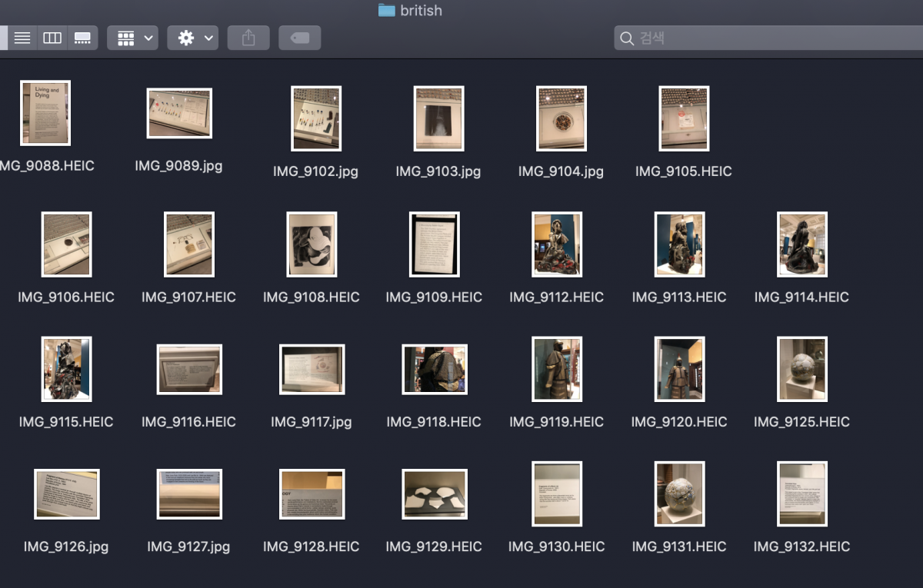Click the IMG_9105.HEIC file name
923x588 pixels.
tap(684, 171)
